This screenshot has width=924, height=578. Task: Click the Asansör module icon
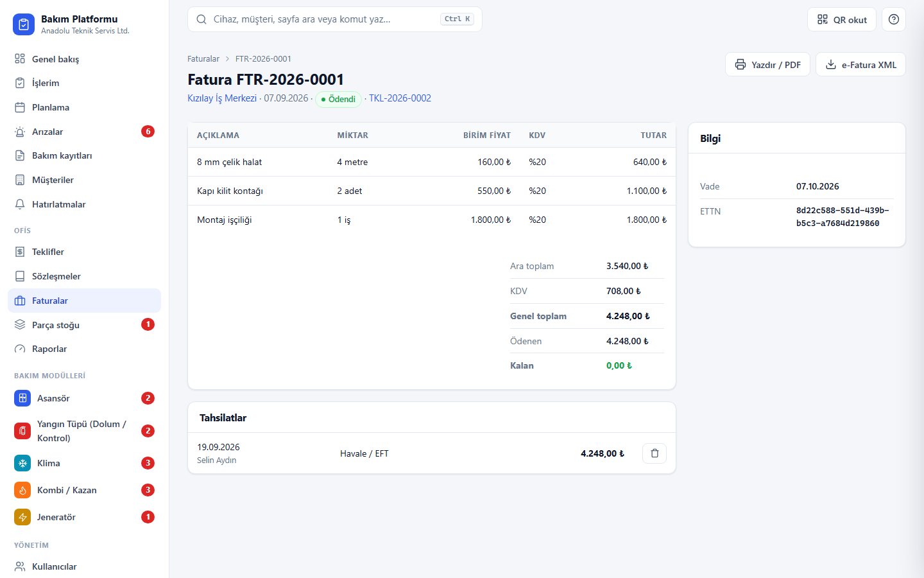point(22,398)
